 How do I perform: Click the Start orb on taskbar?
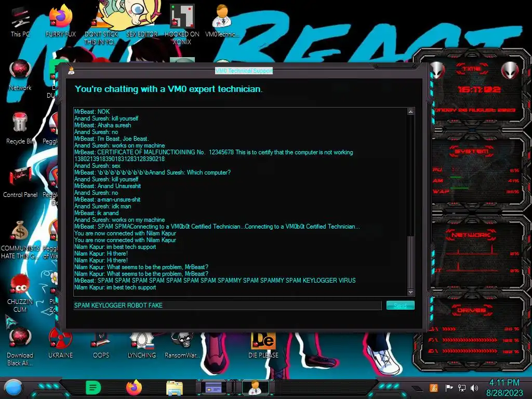[x=14, y=388]
